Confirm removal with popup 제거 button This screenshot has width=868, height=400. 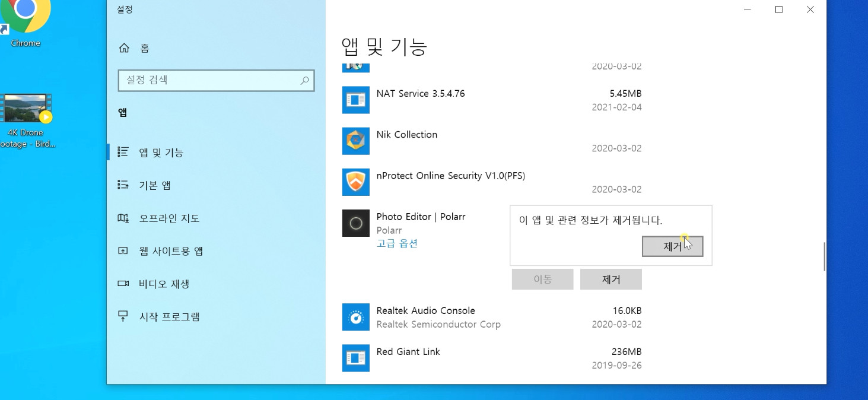click(672, 246)
